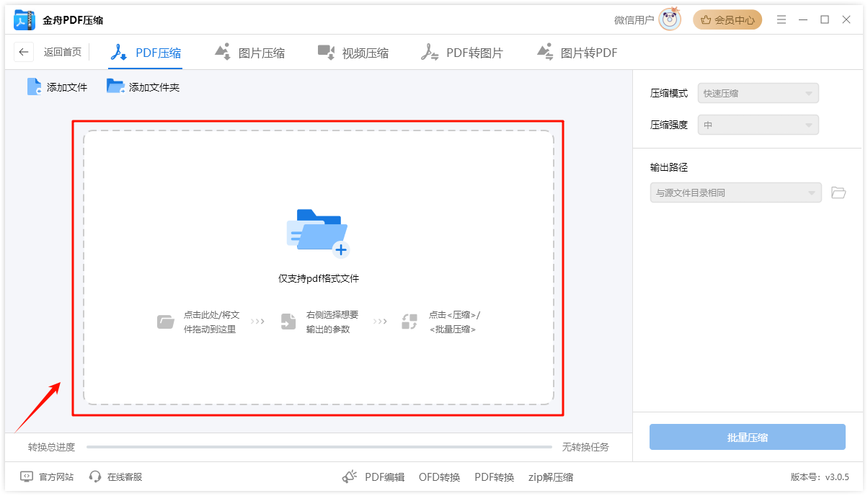Switch to the 图片压缩 tab
Image resolution: width=868 pixels, height=496 pixels.
click(249, 53)
